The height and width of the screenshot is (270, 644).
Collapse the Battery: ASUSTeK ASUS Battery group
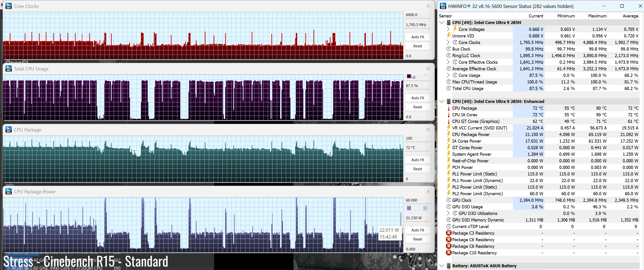pyautogui.click(x=442, y=266)
